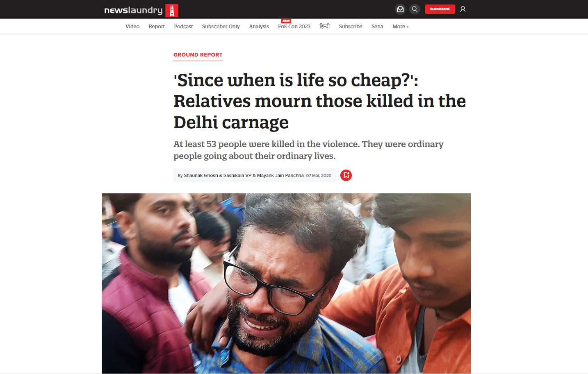Click the GROUND REPORT category tag

click(x=198, y=55)
